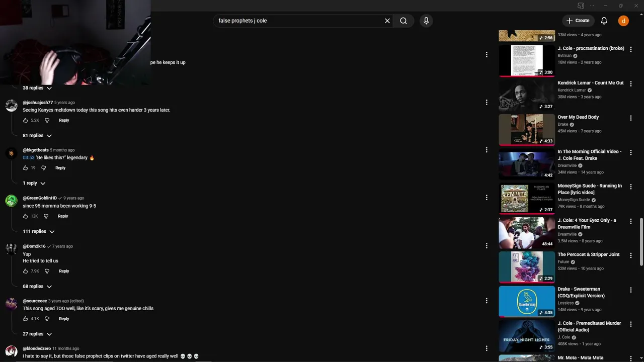
Task: Like the comment by @bkgotbeats
Action: point(25,168)
